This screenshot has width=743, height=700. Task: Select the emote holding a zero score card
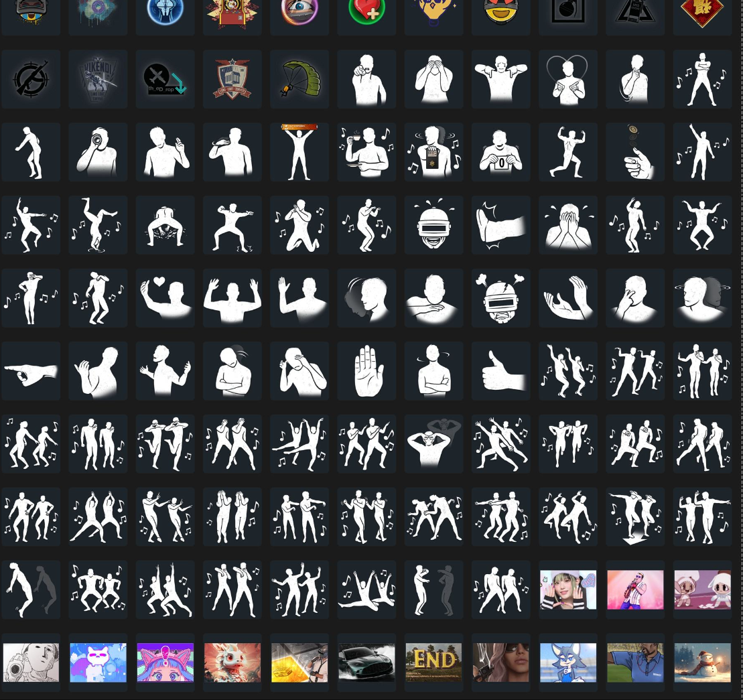point(501,152)
